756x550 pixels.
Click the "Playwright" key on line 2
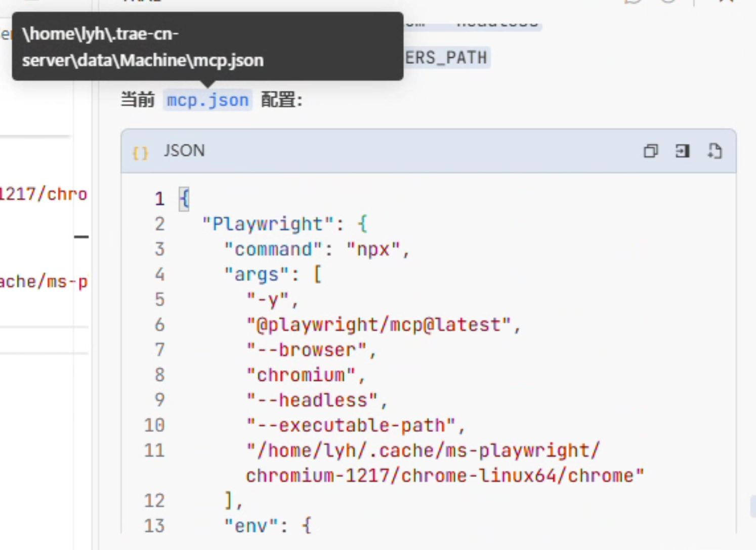(x=268, y=224)
